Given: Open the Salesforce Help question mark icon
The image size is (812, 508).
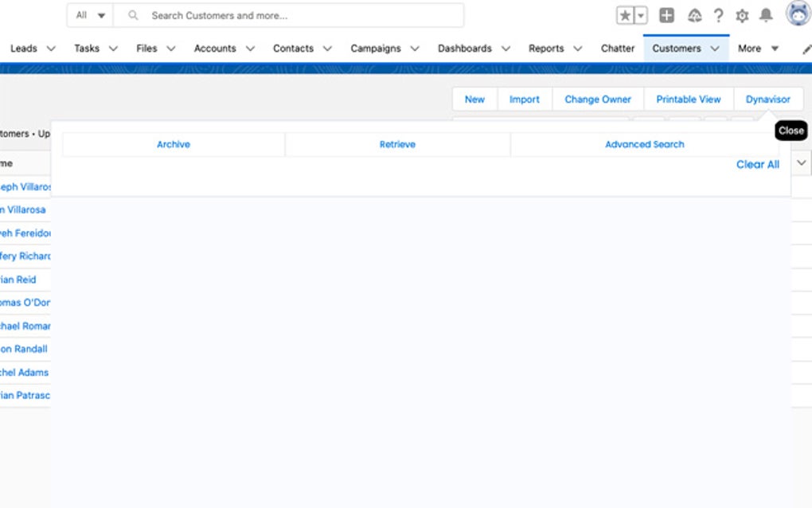Looking at the screenshot, I should [x=717, y=15].
